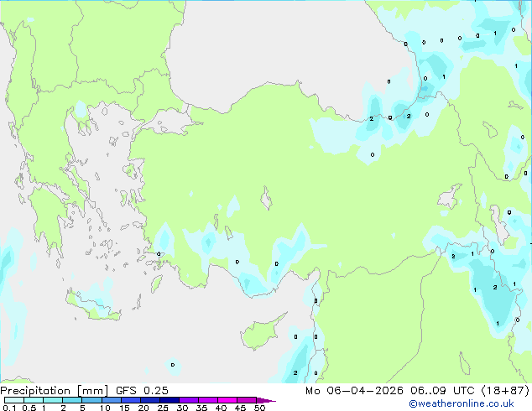The width and height of the screenshot is (532, 411).
Task: Click the island of Cyprus on the map
Action: tap(260, 333)
